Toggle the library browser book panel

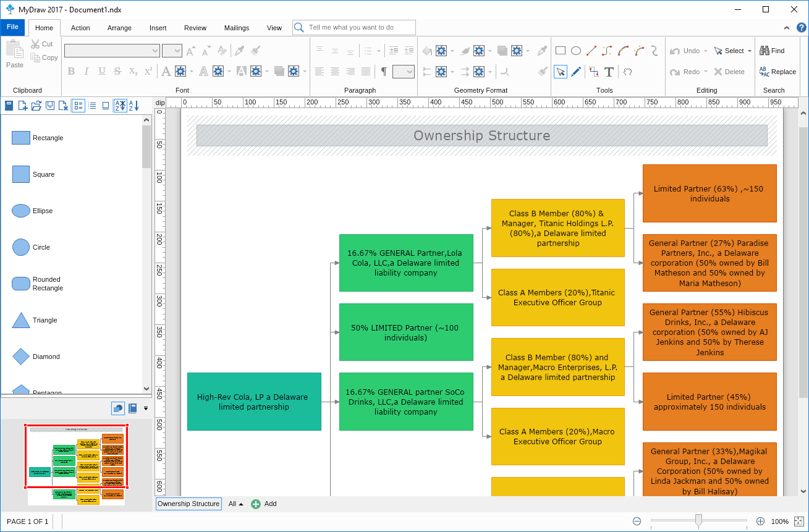(133, 408)
